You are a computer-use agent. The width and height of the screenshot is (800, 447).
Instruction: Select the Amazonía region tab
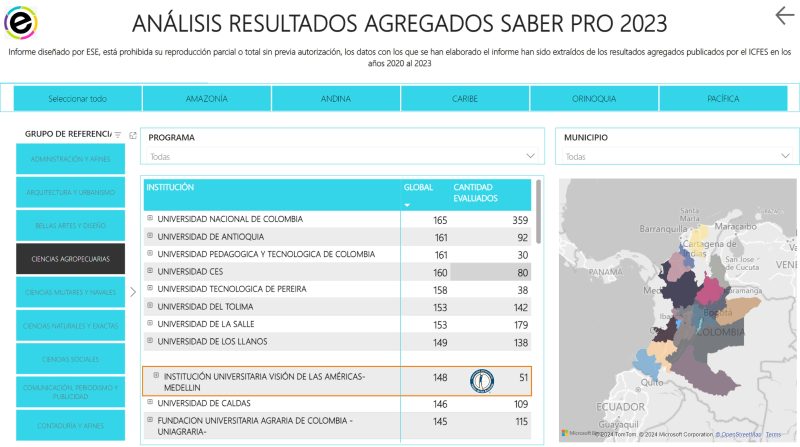(207, 99)
